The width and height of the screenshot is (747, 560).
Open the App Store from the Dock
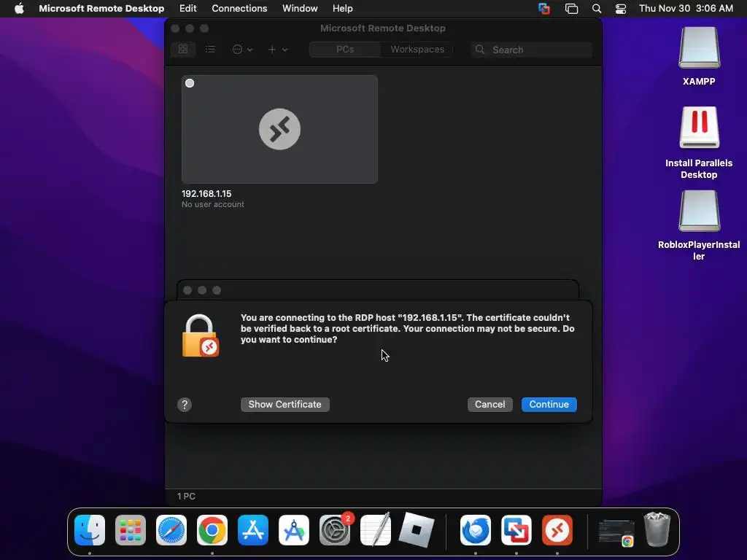pyautogui.click(x=253, y=530)
